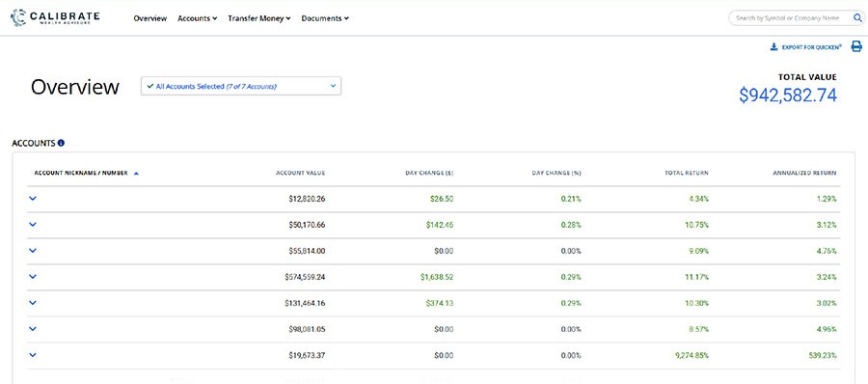
Task: Expand the $131,464.16 account row
Action: 32,302
